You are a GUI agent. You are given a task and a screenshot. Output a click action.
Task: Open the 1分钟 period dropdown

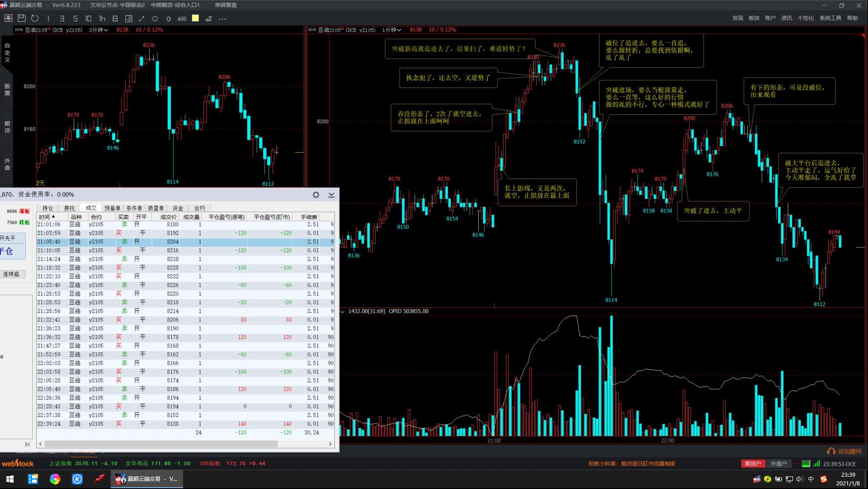[392, 30]
